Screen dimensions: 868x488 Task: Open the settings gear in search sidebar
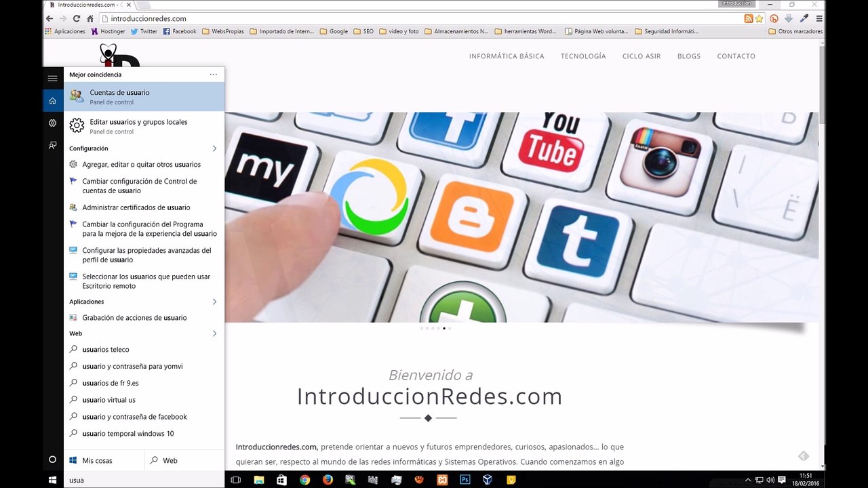tap(52, 123)
